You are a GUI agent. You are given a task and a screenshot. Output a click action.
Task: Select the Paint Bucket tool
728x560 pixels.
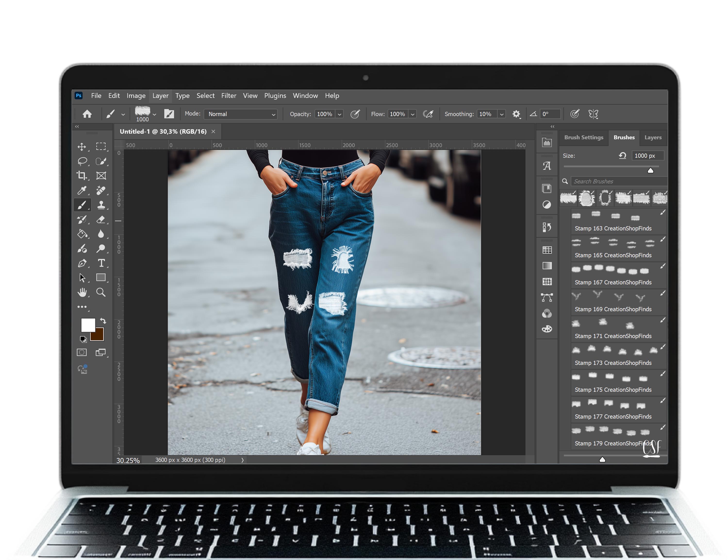[82, 234]
